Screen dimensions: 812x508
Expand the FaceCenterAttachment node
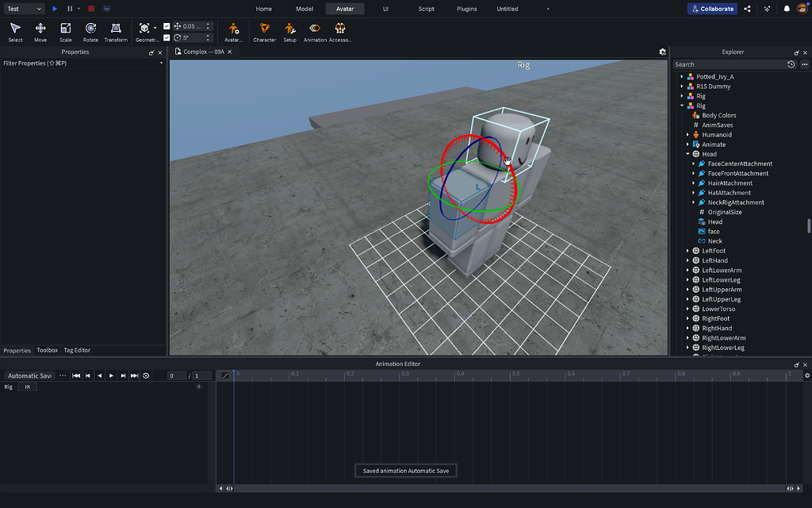(x=693, y=164)
